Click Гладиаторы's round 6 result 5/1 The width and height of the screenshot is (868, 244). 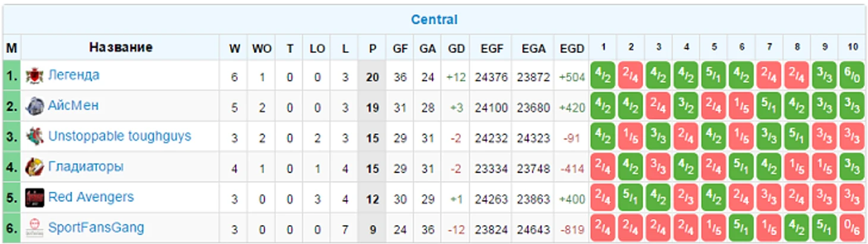741,167
